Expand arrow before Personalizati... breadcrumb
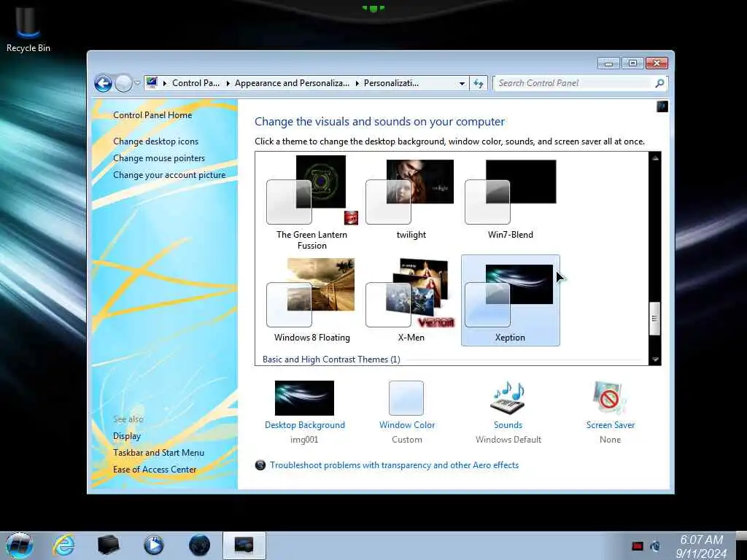Screen dimensions: 747x560 (357, 83)
